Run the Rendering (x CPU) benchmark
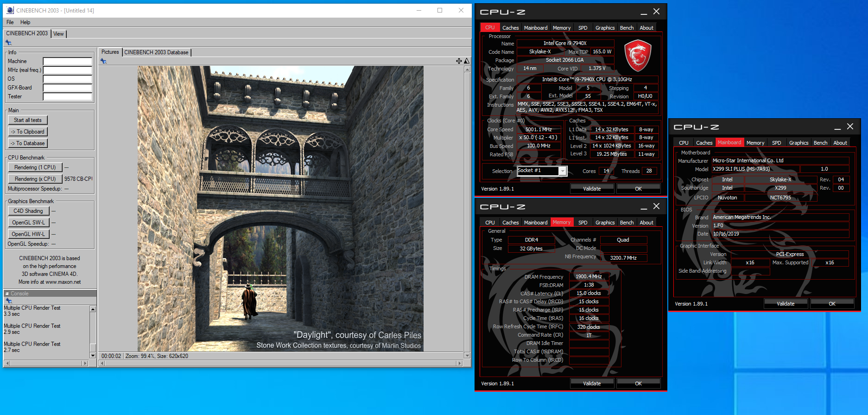868x415 pixels. tap(35, 179)
